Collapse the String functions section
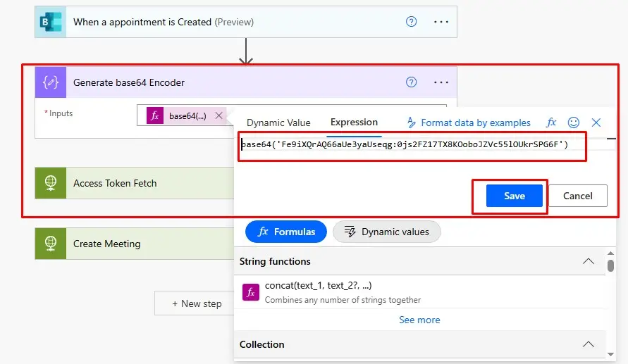The image size is (628, 364). (588, 261)
